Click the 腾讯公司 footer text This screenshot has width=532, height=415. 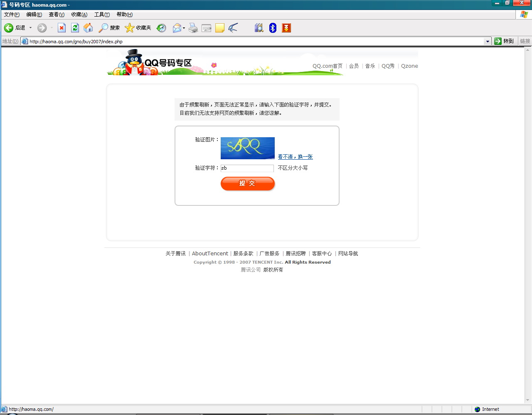point(251,270)
